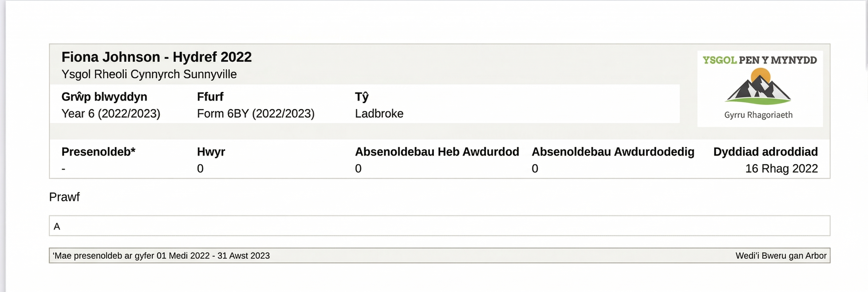868x292 pixels.
Task: Select the Form 6BY (2022/2023) value
Action: click(255, 114)
